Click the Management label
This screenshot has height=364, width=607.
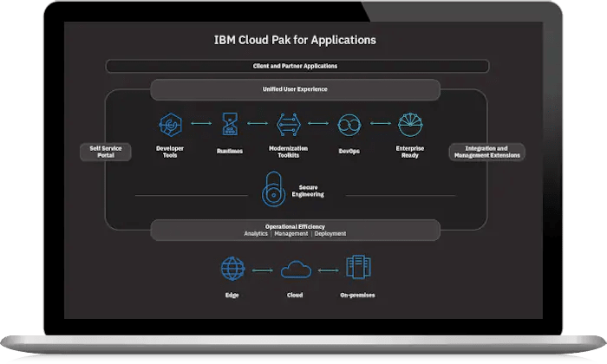tap(291, 234)
